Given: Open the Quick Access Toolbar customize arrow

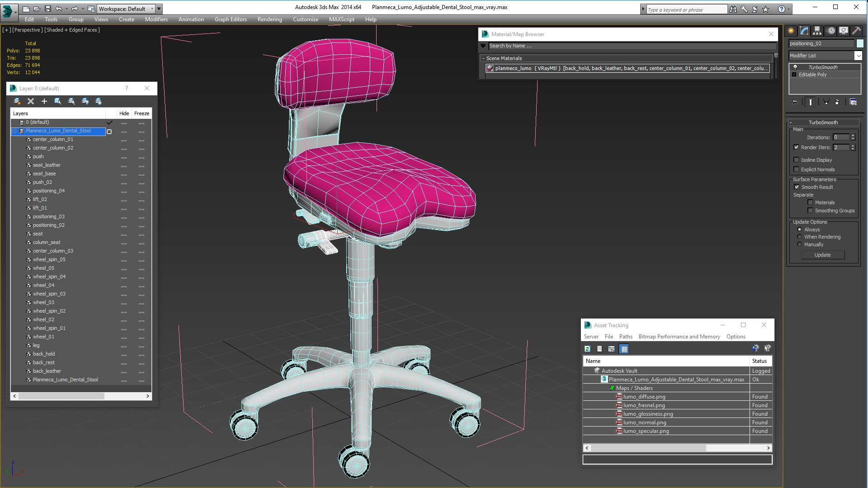Looking at the screenshot, I should click(159, 9).
